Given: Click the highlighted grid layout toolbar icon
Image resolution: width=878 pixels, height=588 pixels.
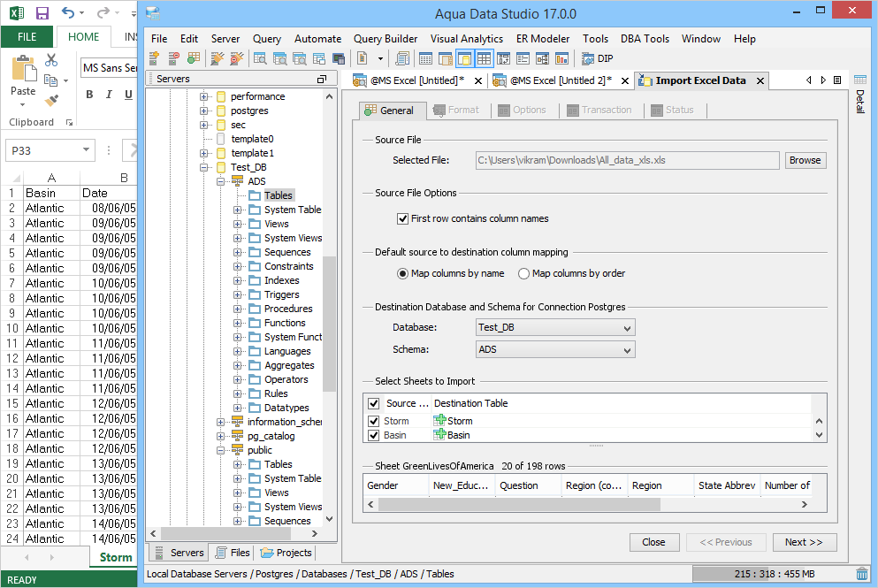Looking at the screenshot, I should pyautogui.click(x=484, y=58).
